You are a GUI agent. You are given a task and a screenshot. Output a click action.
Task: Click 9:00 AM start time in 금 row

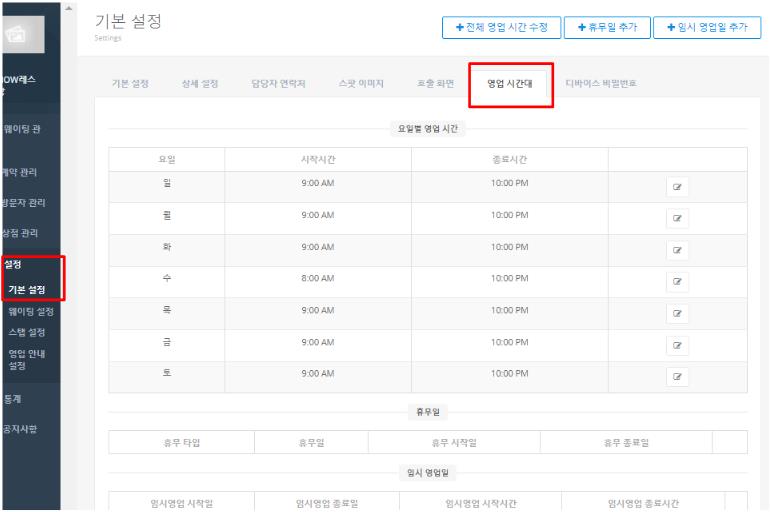318,342
